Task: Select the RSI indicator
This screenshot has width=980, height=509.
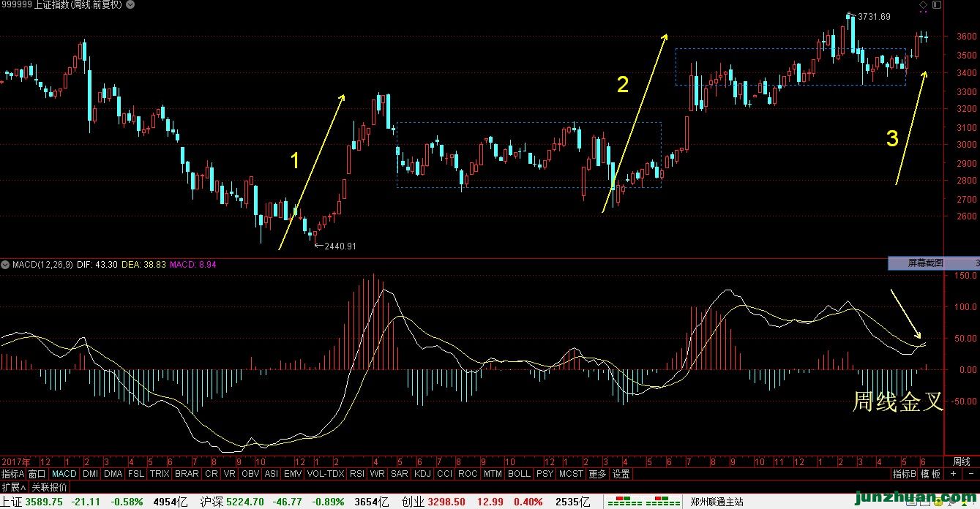Action: (x=356, y=474)
